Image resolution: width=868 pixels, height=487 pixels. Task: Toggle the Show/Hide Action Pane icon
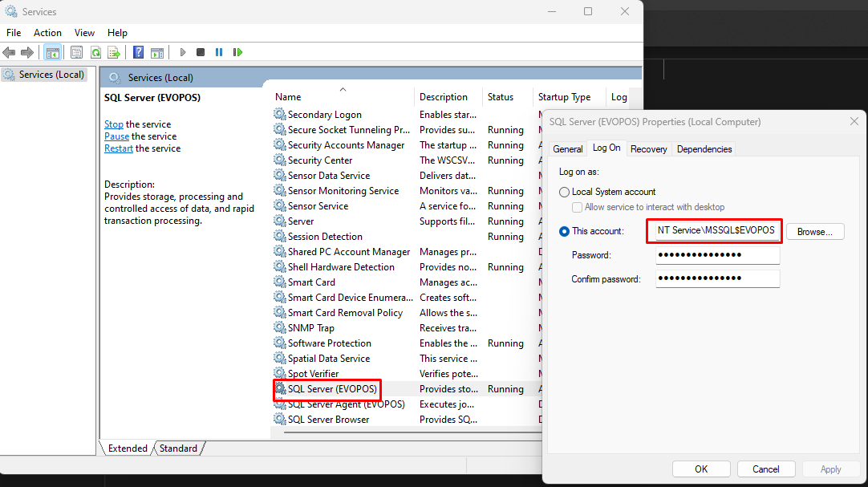point(157,53)
